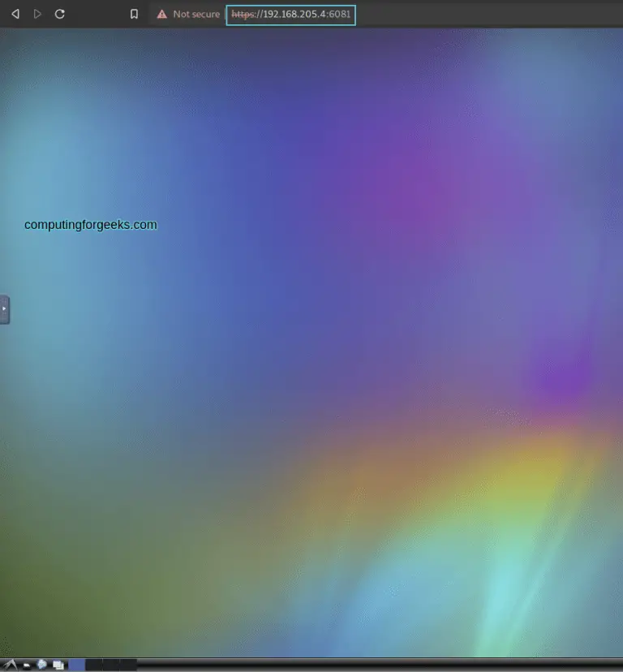Click the red warning triangle icon

161,14
